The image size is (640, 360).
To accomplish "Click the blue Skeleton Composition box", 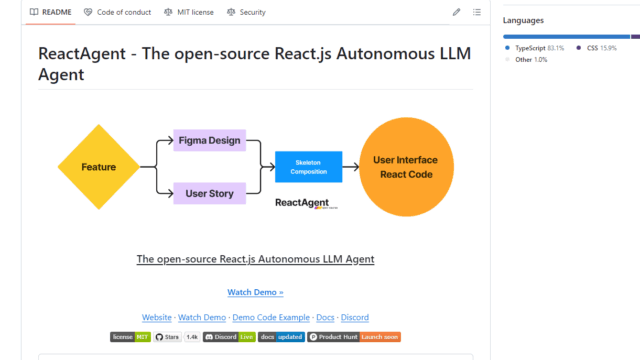I will (309, 167).
